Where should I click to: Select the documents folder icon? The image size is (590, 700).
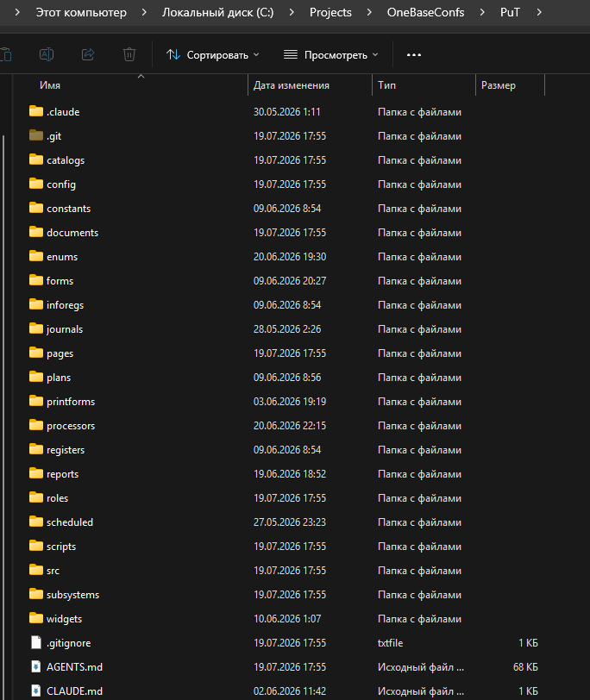coord(36,232)
